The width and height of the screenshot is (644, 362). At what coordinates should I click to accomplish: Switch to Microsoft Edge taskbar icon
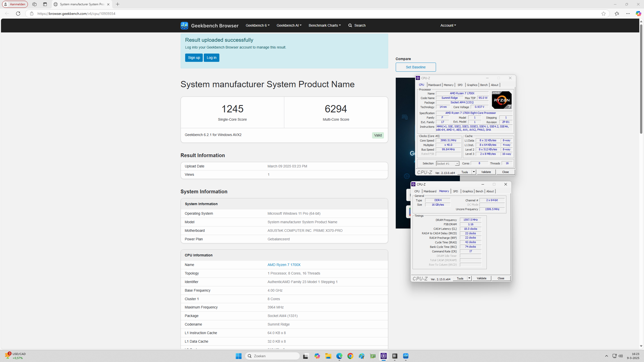tap(339, 356)
